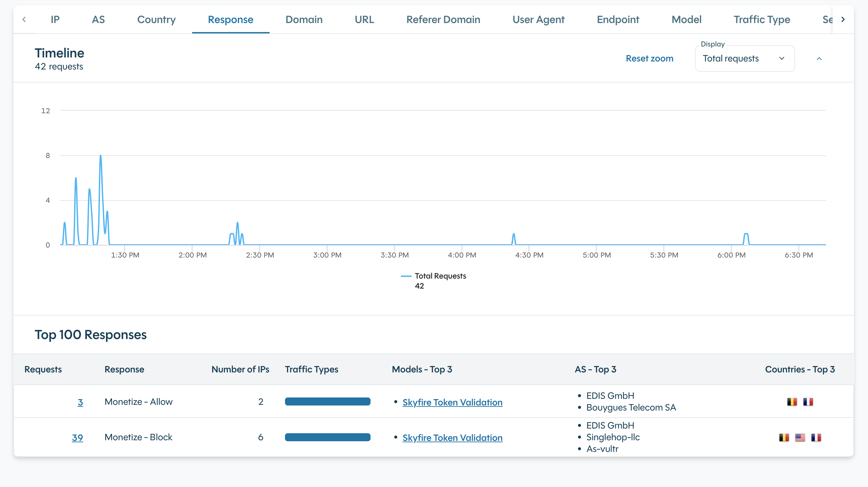Click France flag in Monetize Block row

[x=816, y=438]
